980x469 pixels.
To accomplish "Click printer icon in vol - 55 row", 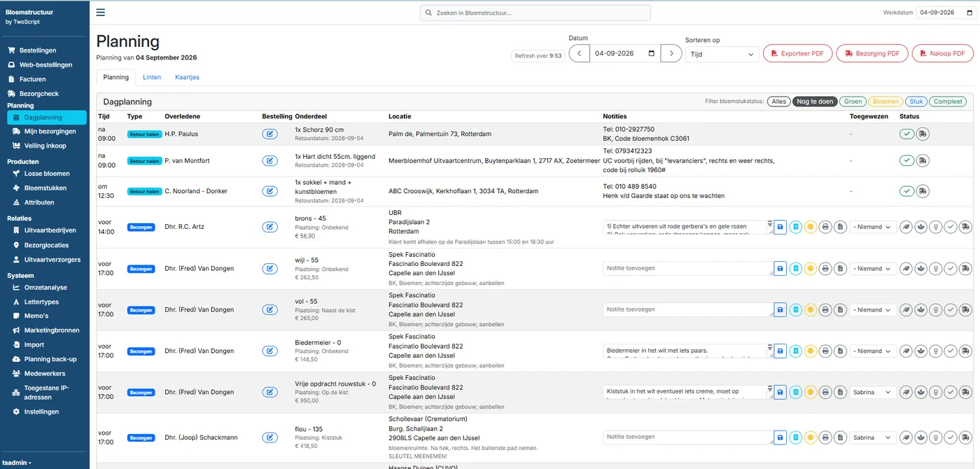I will pyautogui.click(x=826, y=309).
